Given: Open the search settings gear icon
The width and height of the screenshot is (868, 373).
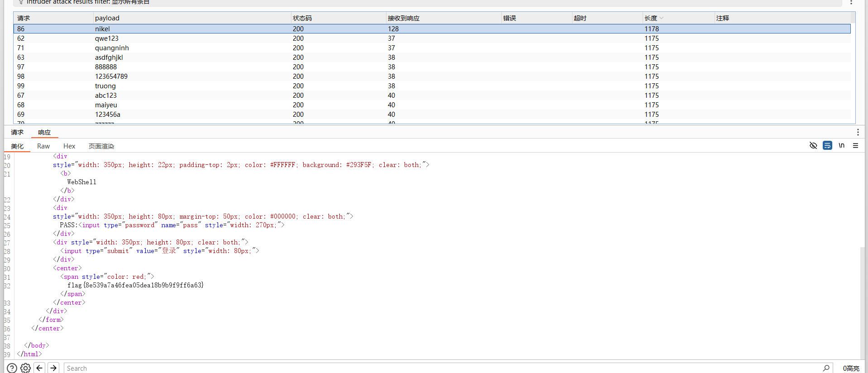Looking at the screenshot, I should [26, 368].
